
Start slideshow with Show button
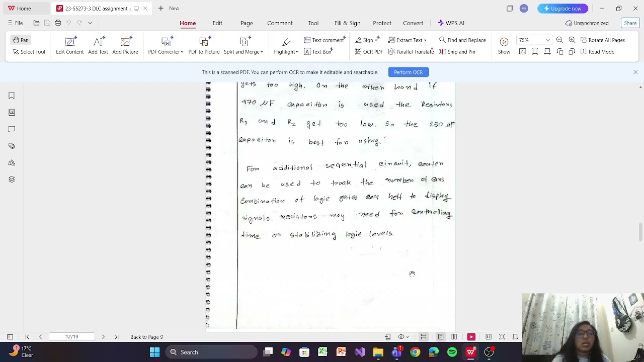click(504, 45)
